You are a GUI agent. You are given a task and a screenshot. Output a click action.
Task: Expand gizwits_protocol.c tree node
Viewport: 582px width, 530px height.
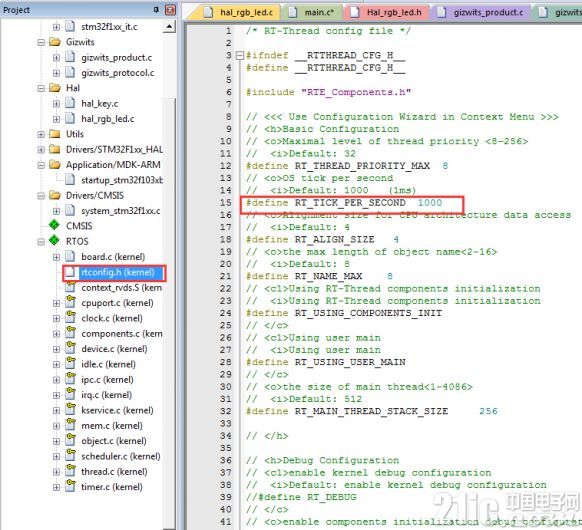coord(56,73)
